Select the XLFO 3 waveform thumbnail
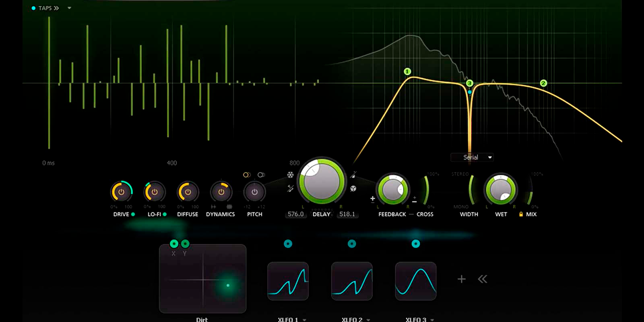 416,281
